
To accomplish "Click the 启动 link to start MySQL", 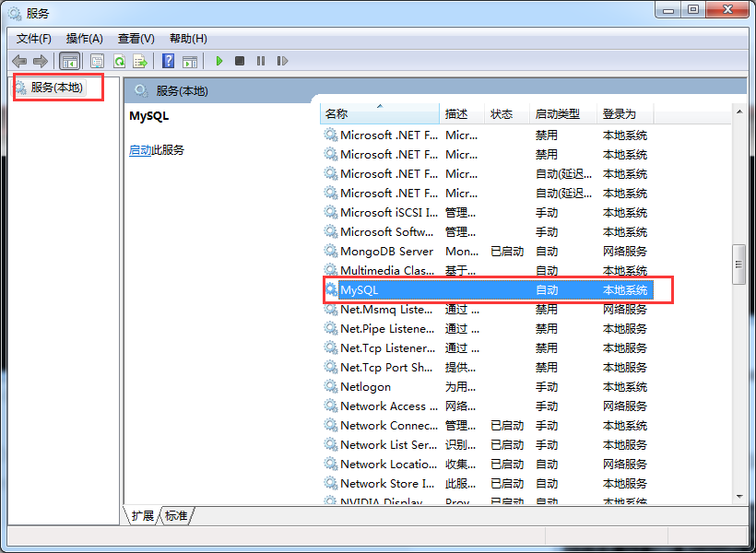I will [140, 150].
